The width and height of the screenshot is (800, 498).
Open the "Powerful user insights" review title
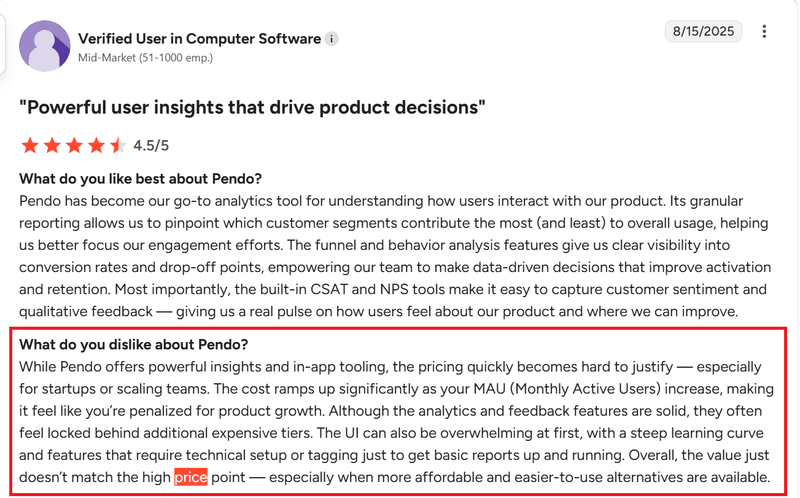[x=252, y=105]
